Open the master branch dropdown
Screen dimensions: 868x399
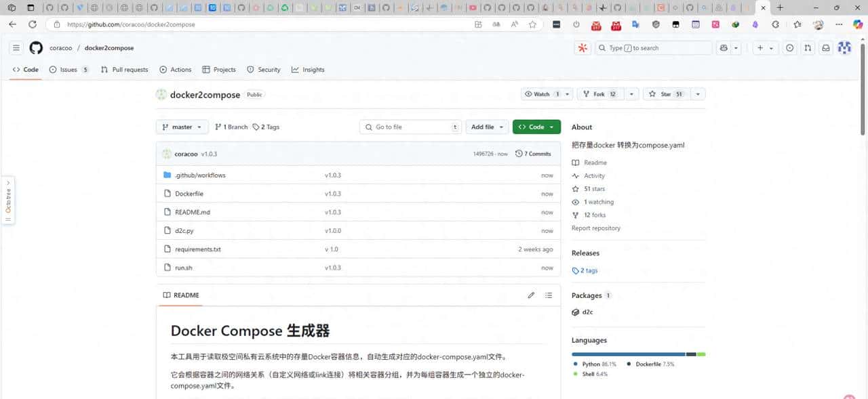[x=181, y=127]
